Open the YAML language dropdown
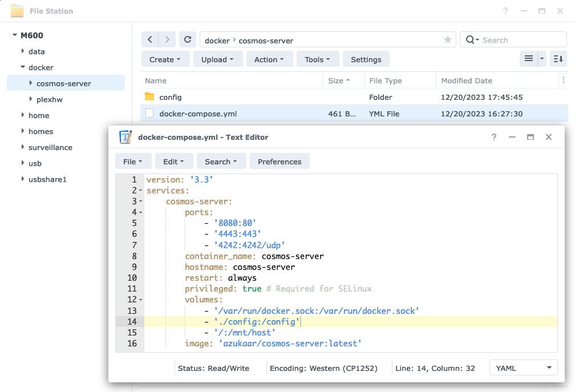The image size is (575, 392). pos(523,368)
